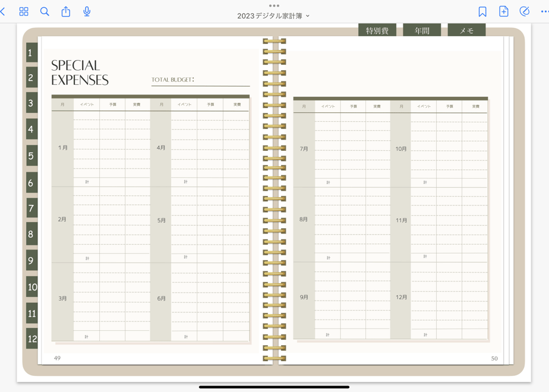Screen dimensions: 549x392
Task: Open the 2023デジタル家計簿 title dropdown
Action: click(273, 16)
